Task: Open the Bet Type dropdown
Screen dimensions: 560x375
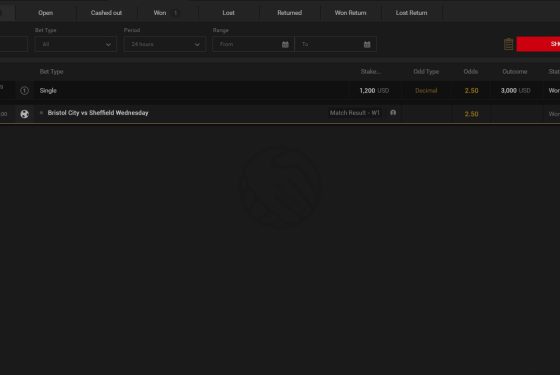Action: [x=76, y=44]
